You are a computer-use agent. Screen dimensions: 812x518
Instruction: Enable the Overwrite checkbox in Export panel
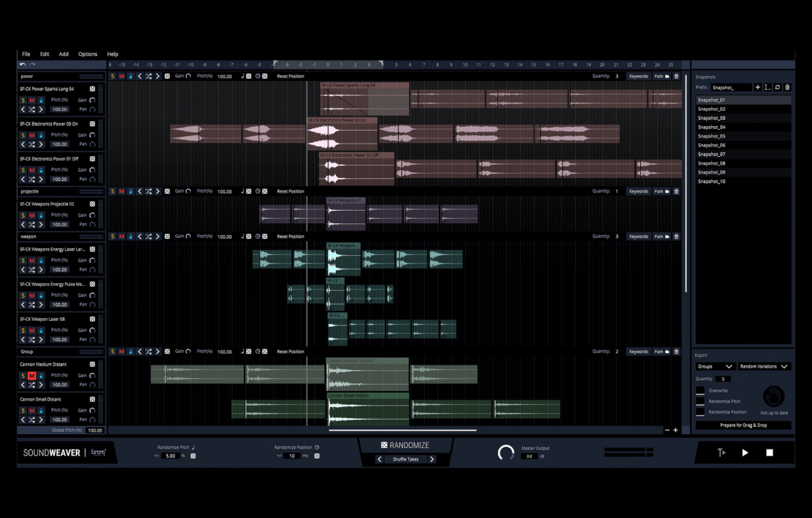pos(701,390)
